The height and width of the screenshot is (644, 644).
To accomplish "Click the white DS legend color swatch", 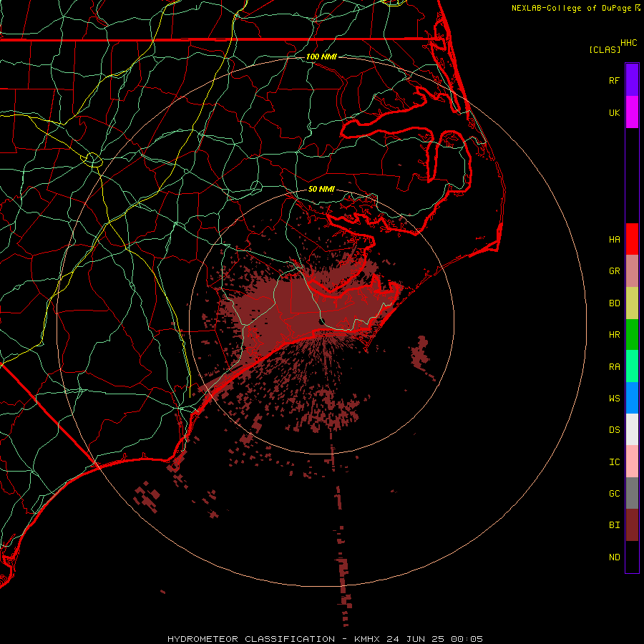I will click(x=632, y=429).
